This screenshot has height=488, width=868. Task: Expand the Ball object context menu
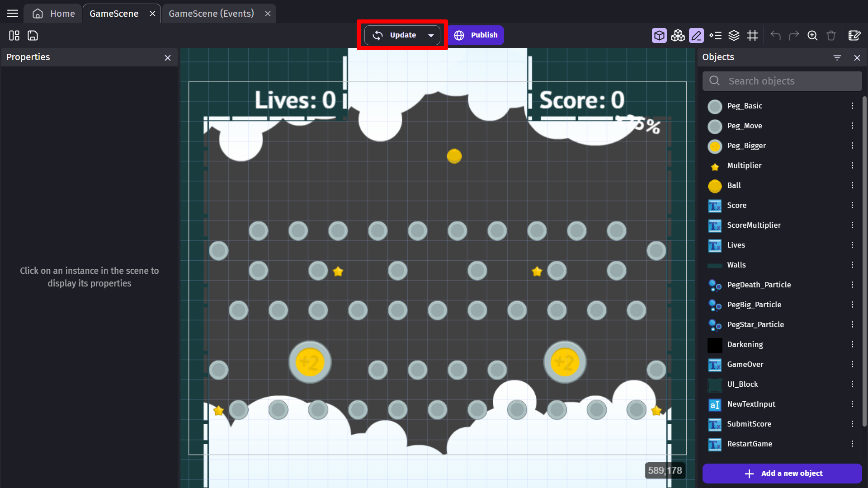coord(853,185)
